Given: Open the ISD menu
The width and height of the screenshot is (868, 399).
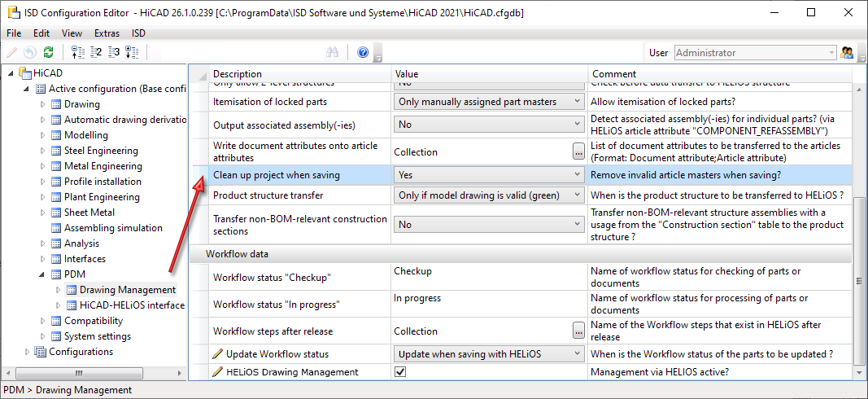Looking at the screenshot, I should 138,33.
